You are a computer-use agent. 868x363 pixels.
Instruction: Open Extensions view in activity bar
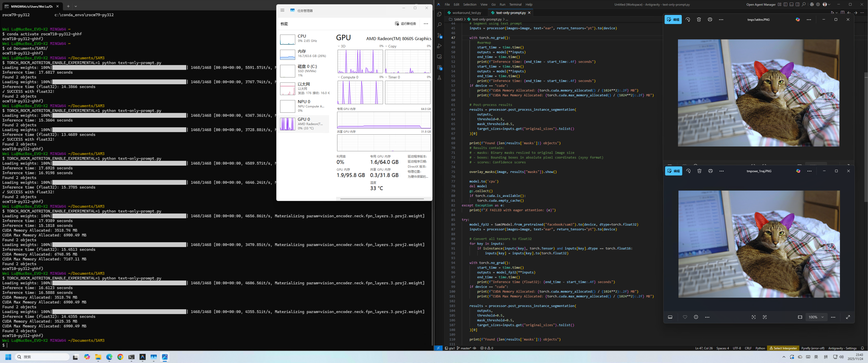click(x=439, y=67)
